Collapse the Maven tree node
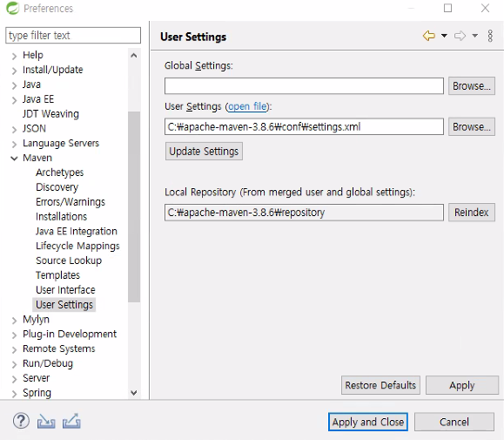This screenshot has height=440, width=504. (14, 159)
